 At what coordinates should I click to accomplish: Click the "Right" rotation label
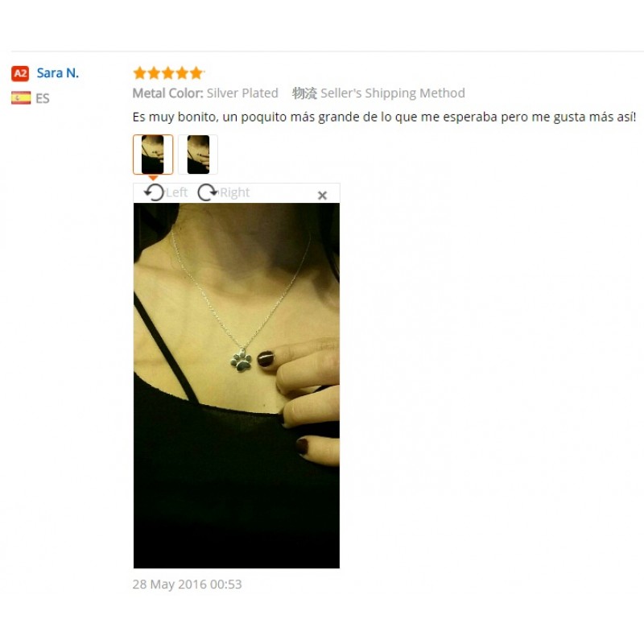pyautogui.click(x=234, y=192)
